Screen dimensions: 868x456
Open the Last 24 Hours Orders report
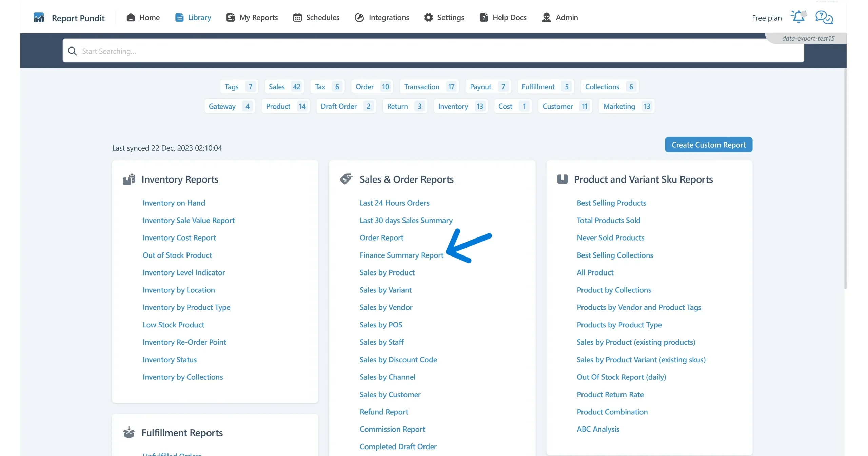pyautogui.click(x=394, y=203)
